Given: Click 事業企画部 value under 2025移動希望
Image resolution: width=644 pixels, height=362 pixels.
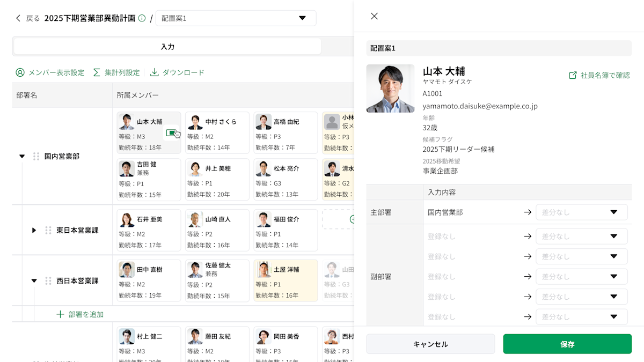Looking at the screenshot, I should [x=440, y=171].
